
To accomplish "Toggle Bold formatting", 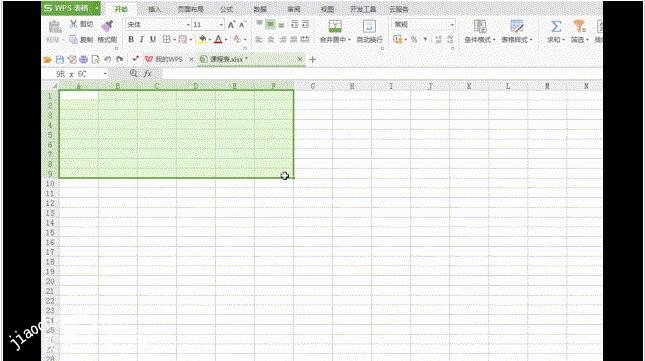I will (x=131, y=39).
